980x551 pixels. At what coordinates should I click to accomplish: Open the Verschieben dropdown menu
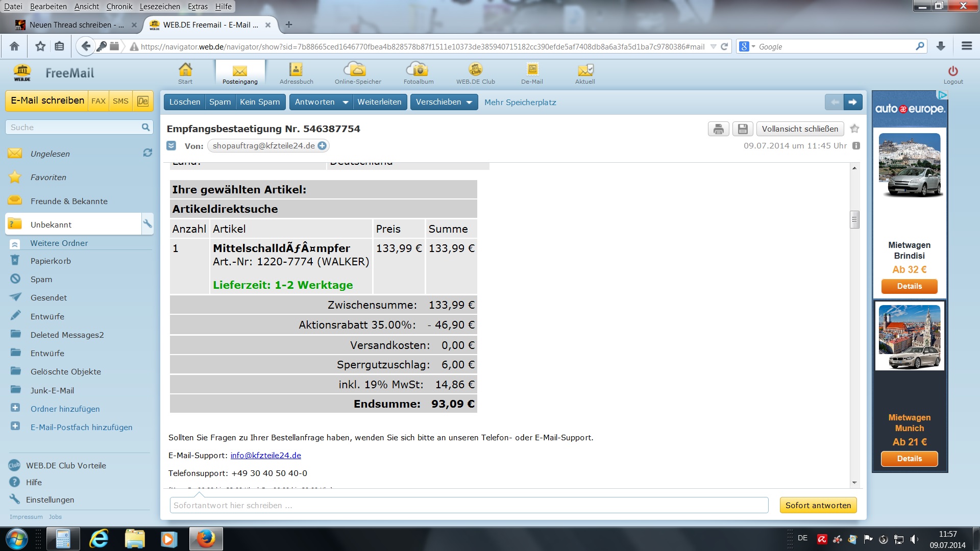444,102
